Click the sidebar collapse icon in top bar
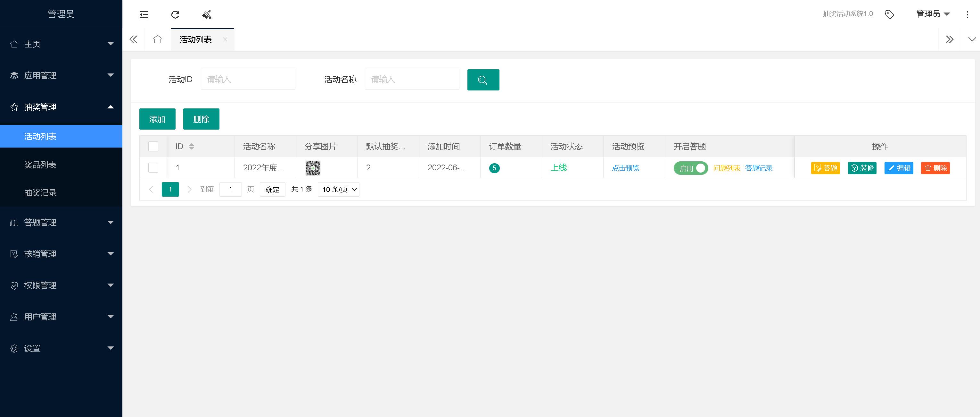The image size is (980, 417). point(144,14)
